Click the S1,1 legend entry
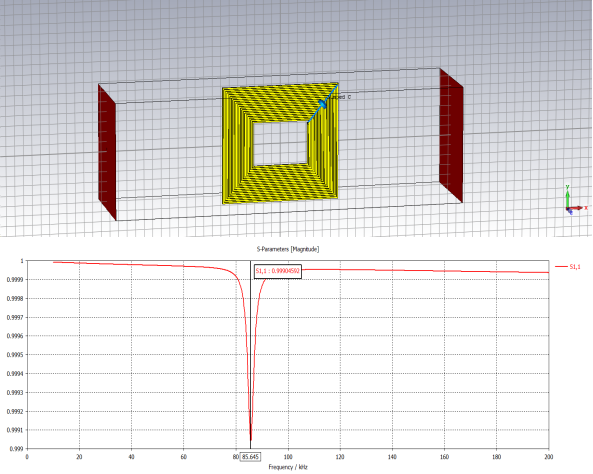The image size is (593, 474). tap(568, 267)
